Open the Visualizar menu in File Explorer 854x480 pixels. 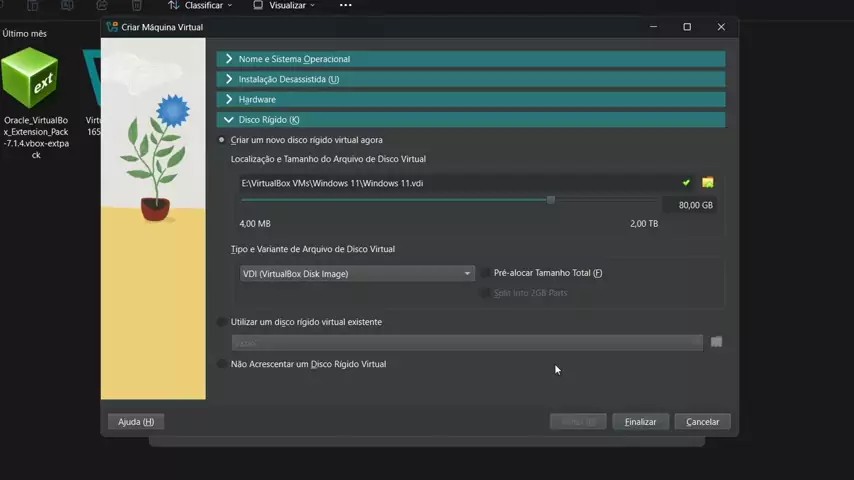284,5
